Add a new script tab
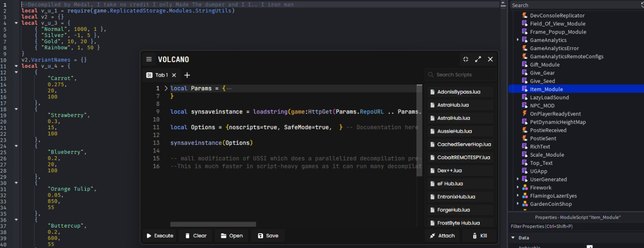The width and height of the screenshot is (644, 248). (x=187, y=75)
